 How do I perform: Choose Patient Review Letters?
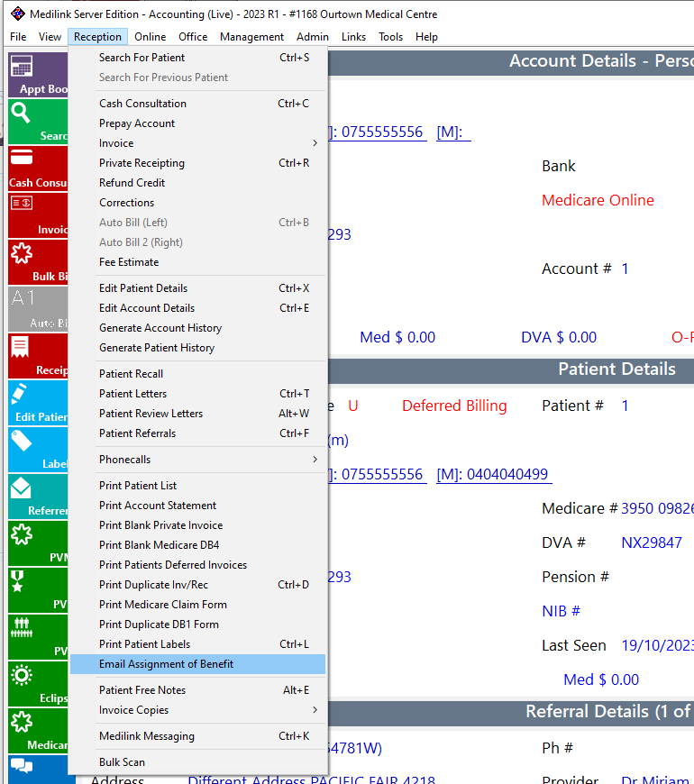point(198,414)
